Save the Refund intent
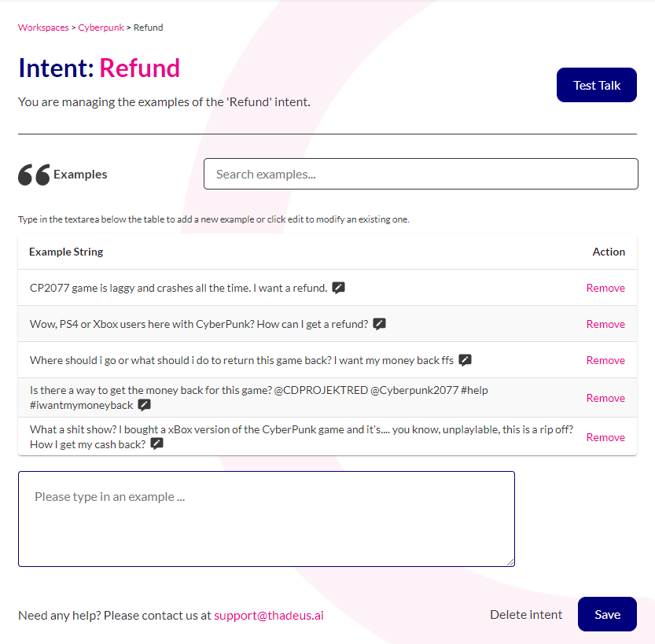Image resolution: width=655 pixels, height=644 pixels. pyautogui.click(x=607, y=614)
